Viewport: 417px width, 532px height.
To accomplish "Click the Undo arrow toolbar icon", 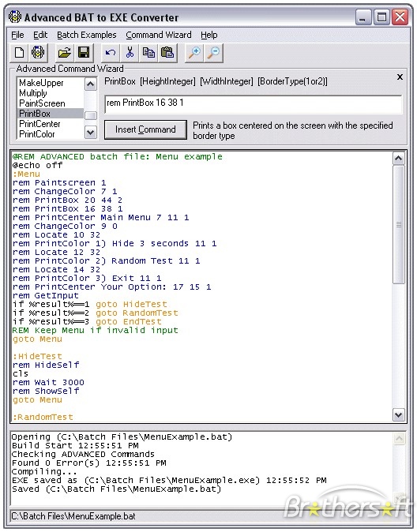I will click(x=111, y=53).
